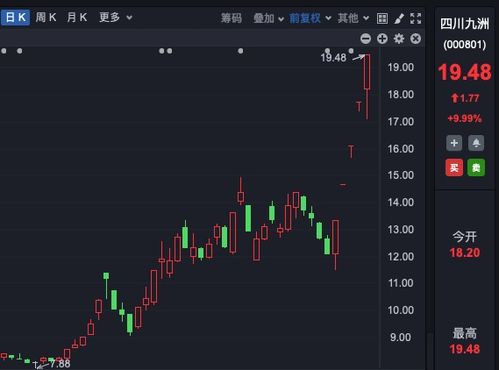This screenshot has height=370, width=499.
Task: Click the red 买 buy button
Action: [x=454, y=167]
